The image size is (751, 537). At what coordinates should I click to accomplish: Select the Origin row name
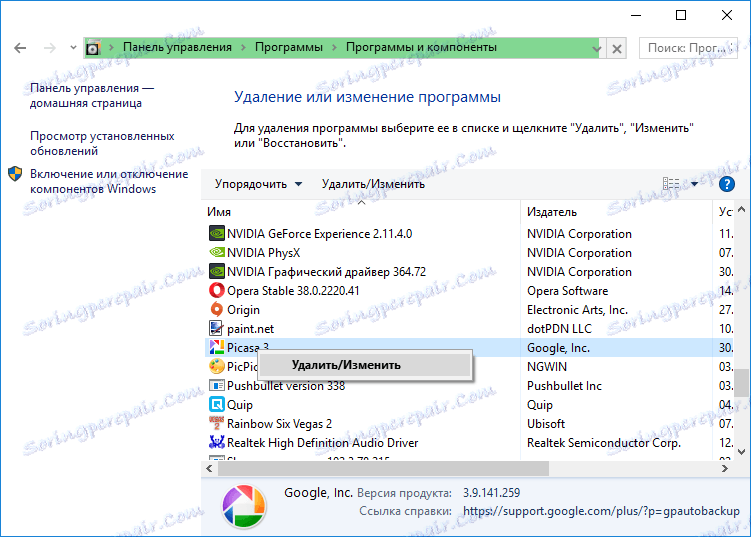243,310
